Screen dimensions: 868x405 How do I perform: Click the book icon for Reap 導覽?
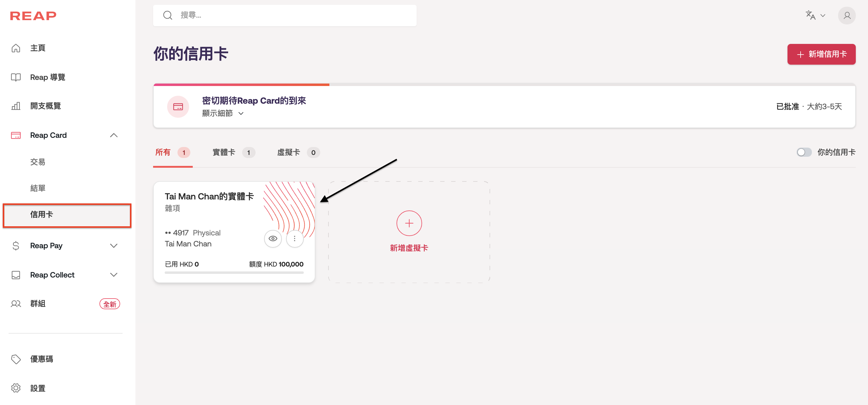[16, 77]
